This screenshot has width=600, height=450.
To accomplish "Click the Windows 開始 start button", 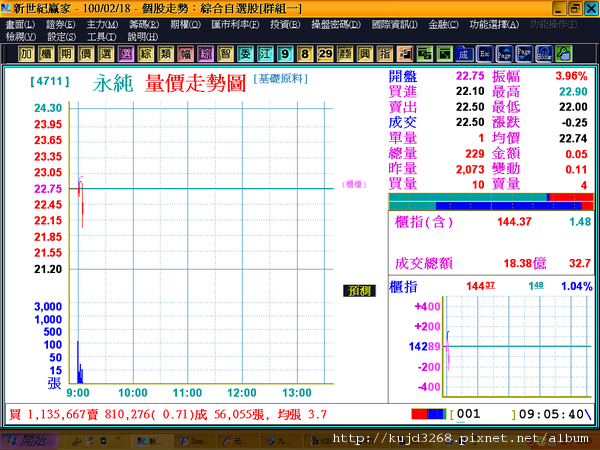I will click(29, 441).
